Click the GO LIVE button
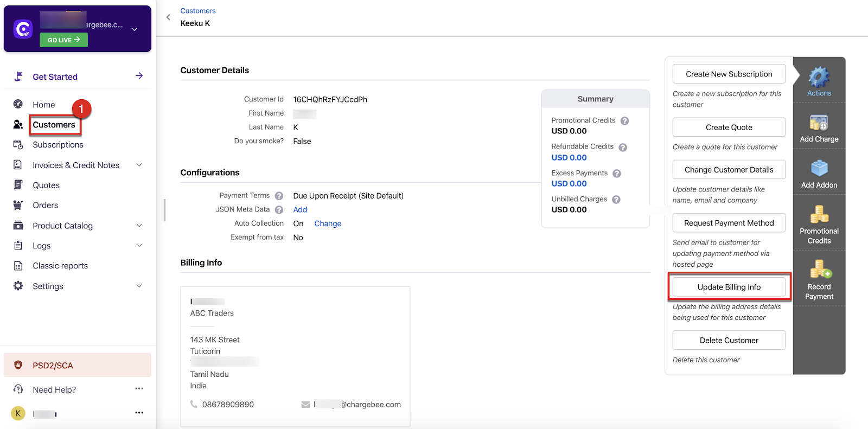The height and width of the screenshot is (429, 868). tap(63, 40)
